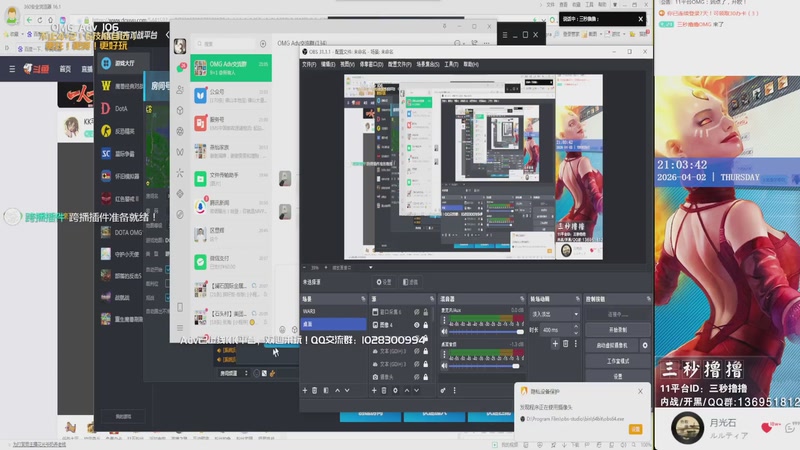The image size is (800, 450).
Task: Open WeChat phone icon near sidebar bottom
Action: (180, 307)
